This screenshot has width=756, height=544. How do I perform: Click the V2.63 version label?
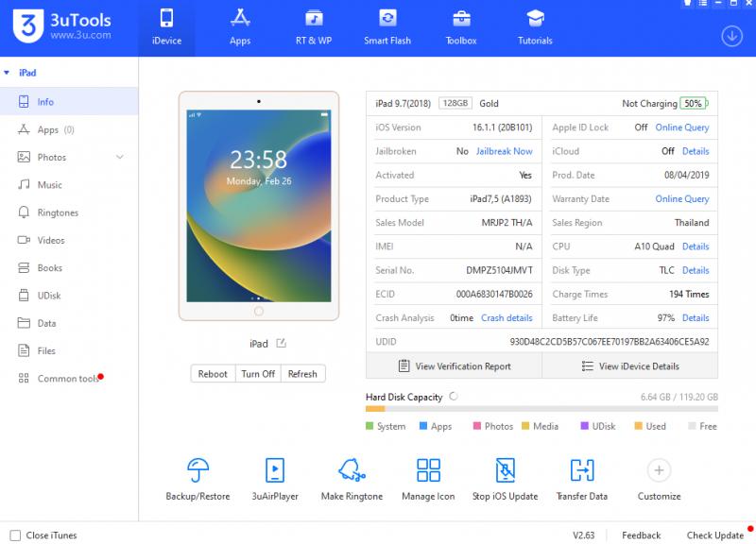pos(583,535)
